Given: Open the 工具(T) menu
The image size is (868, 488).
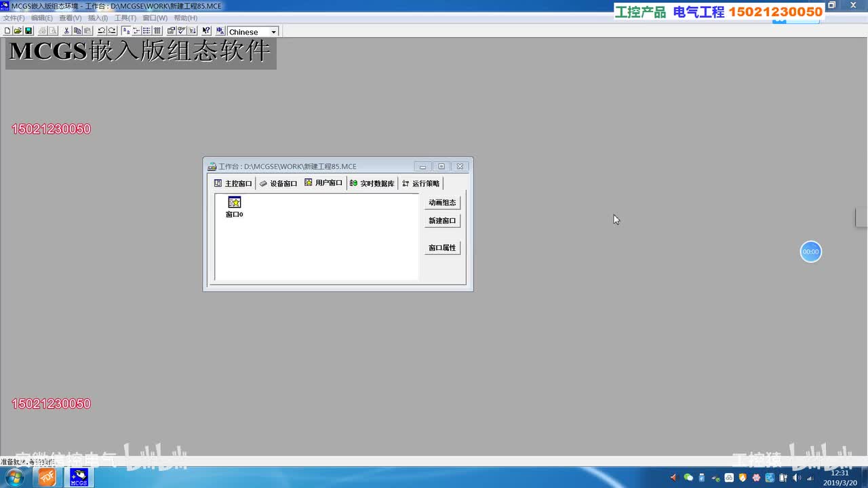Looking at the screenshot, I should coord(125,18).
